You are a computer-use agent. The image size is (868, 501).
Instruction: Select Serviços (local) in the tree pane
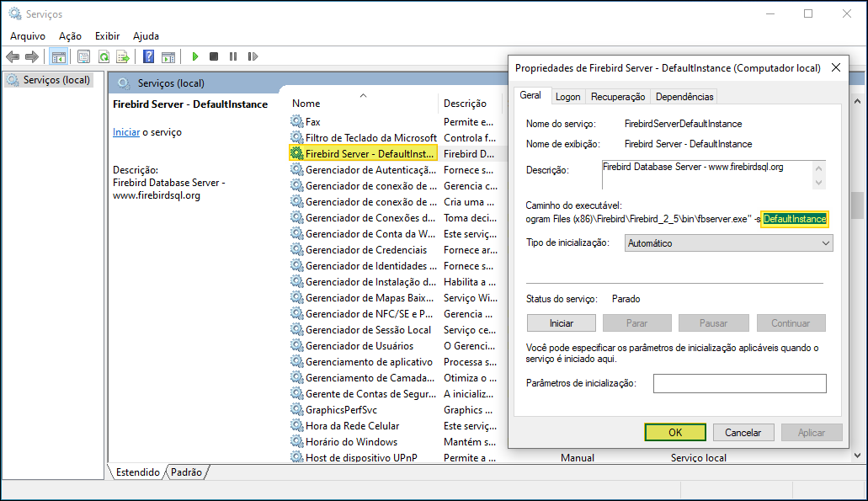[x=49, y=80]
